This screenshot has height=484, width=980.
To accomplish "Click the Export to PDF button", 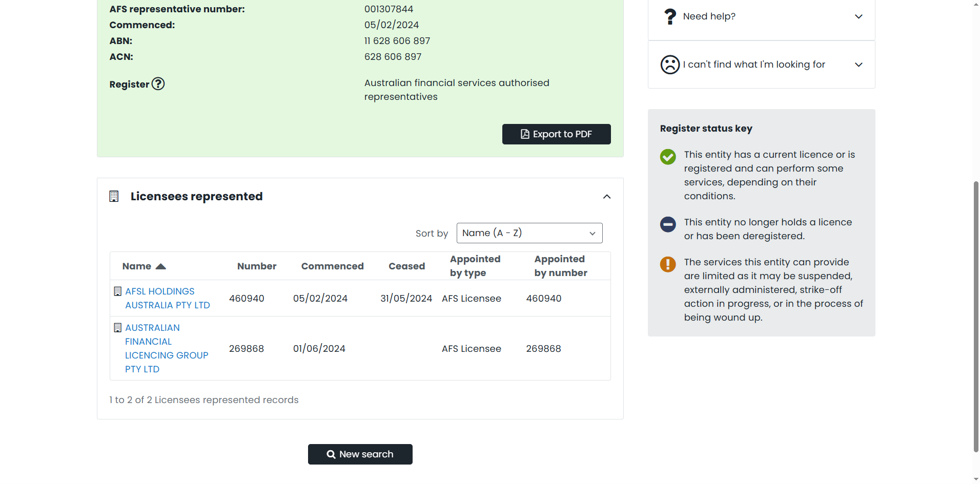I will point(556,134).
